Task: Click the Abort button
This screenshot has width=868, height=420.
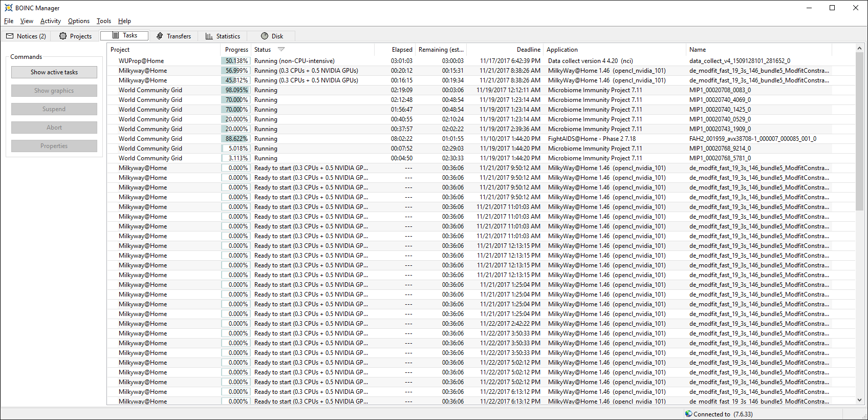Action: [x=54, y=128]
